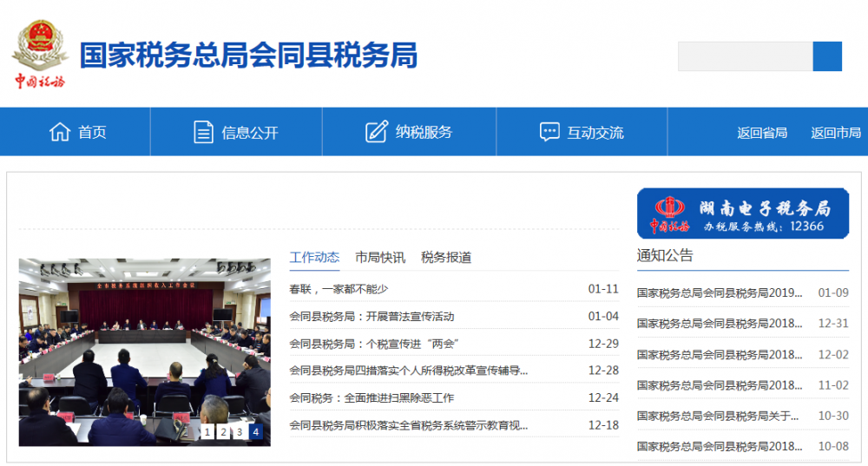Switch to the 工作动态 tab
The image size is (868, 466).
pyautogui.click(x=314, y=258)
